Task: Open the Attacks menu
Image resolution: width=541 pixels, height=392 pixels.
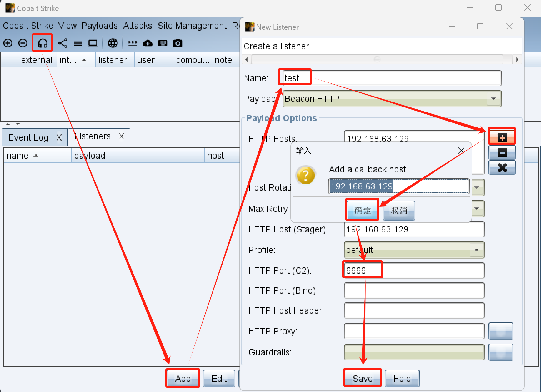Action: click(138, 26)
